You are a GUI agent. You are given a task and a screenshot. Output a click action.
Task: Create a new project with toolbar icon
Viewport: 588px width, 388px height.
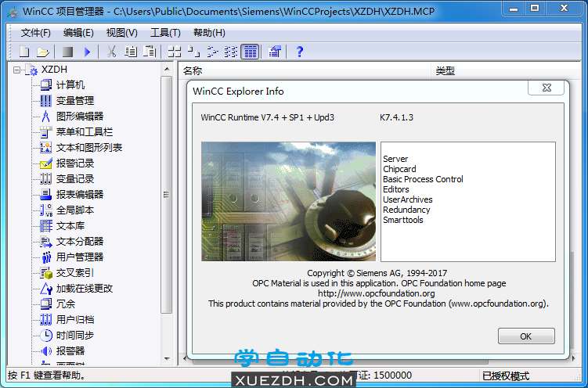(x=24, y=52)
